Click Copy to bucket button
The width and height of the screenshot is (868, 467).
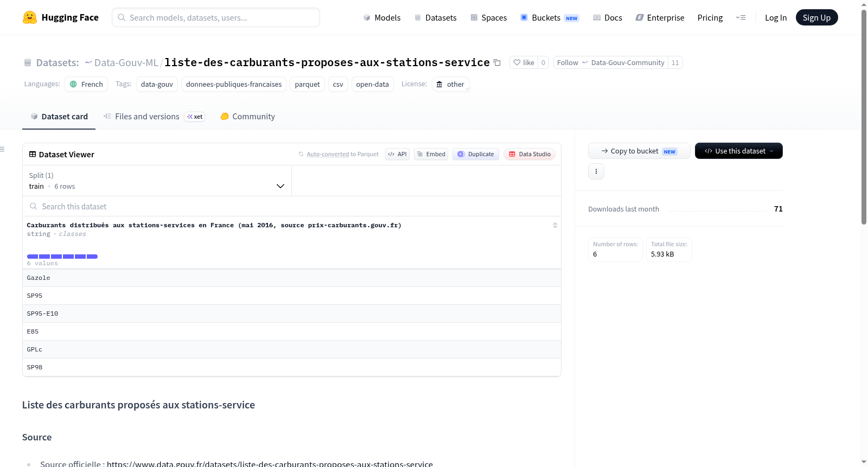coord(639,151)
